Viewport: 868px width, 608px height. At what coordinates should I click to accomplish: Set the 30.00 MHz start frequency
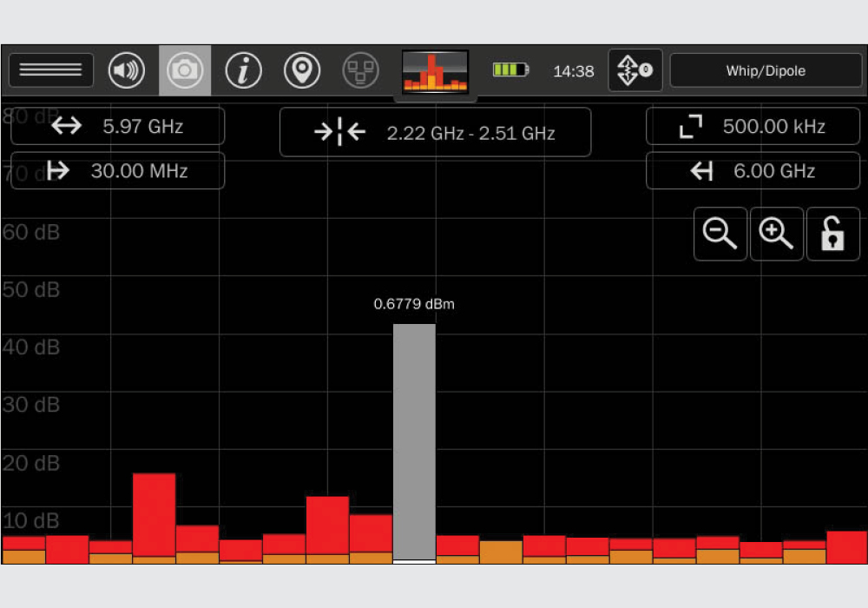(x=118, y=171)
